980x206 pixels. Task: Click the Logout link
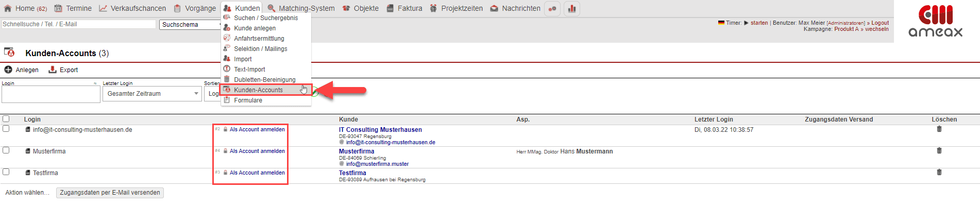[880, 23]
